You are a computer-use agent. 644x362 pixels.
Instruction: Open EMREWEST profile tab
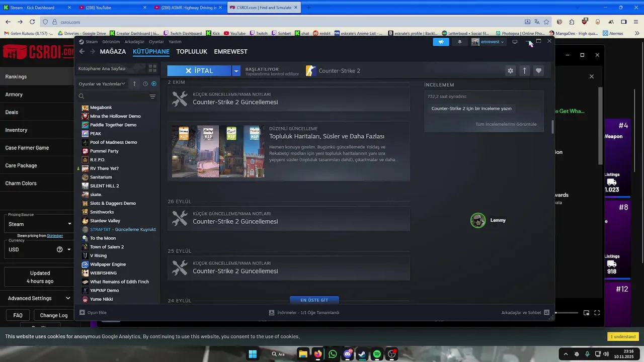point(230,51)
